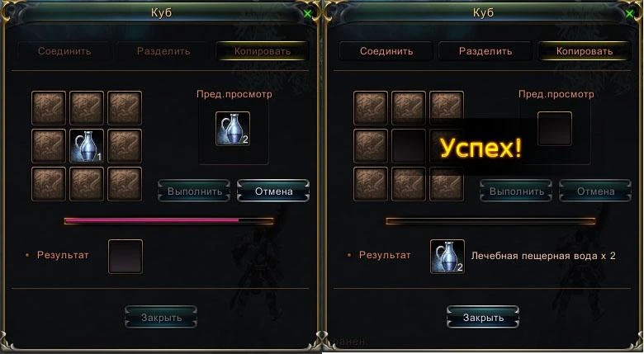The width and height of the screenshot is (644, 354).
Task: Click the empty result slot in the left window
Action: [x=125, y=257]
